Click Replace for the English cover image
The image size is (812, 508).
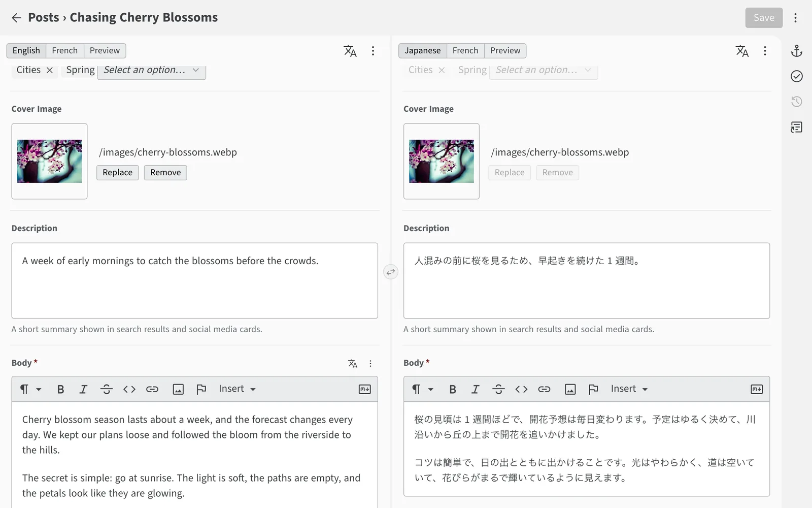[x=118, y=173]
